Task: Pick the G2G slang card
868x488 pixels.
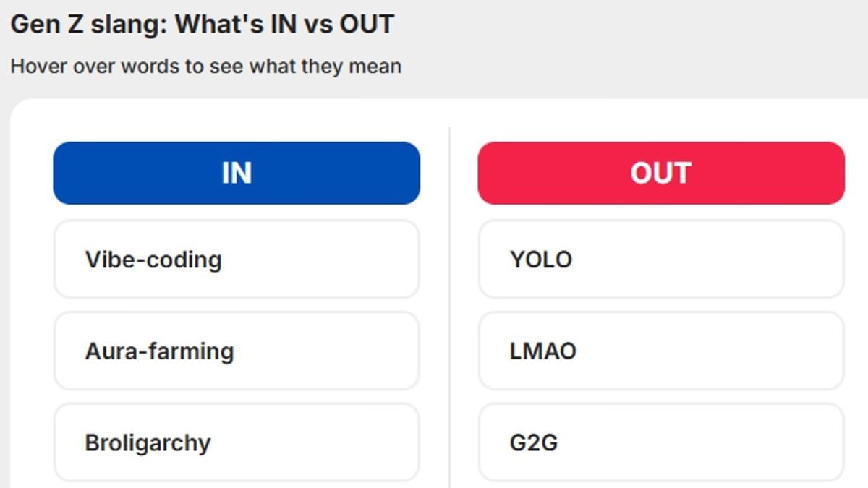Action: click(660, 442)
